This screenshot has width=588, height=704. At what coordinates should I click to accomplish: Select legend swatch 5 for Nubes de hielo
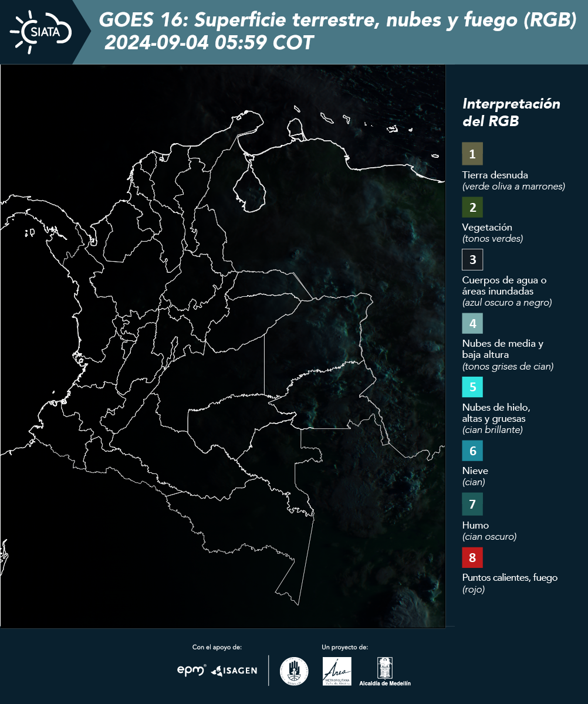pos(472,387)
